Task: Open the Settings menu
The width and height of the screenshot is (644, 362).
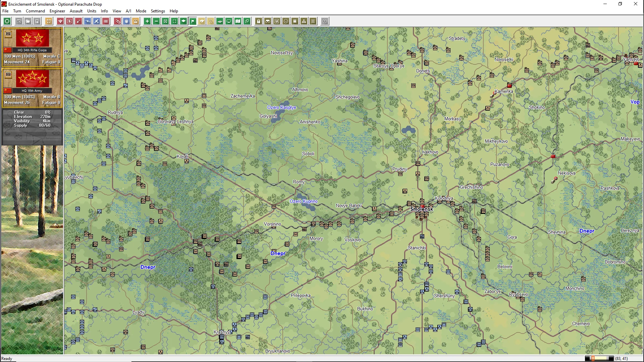Action: pyautogui.click(x=158, y=11)
